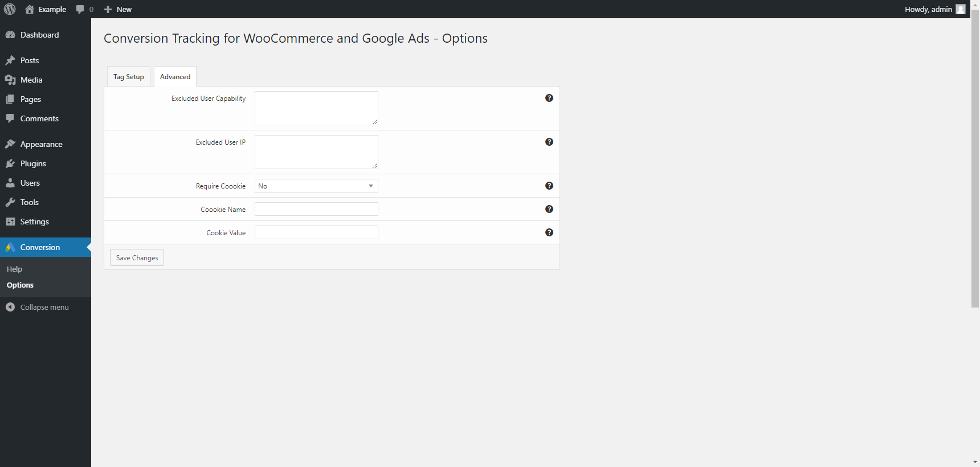Open the Posts menu item
The image size is (980, 467).
click(46, 60)
